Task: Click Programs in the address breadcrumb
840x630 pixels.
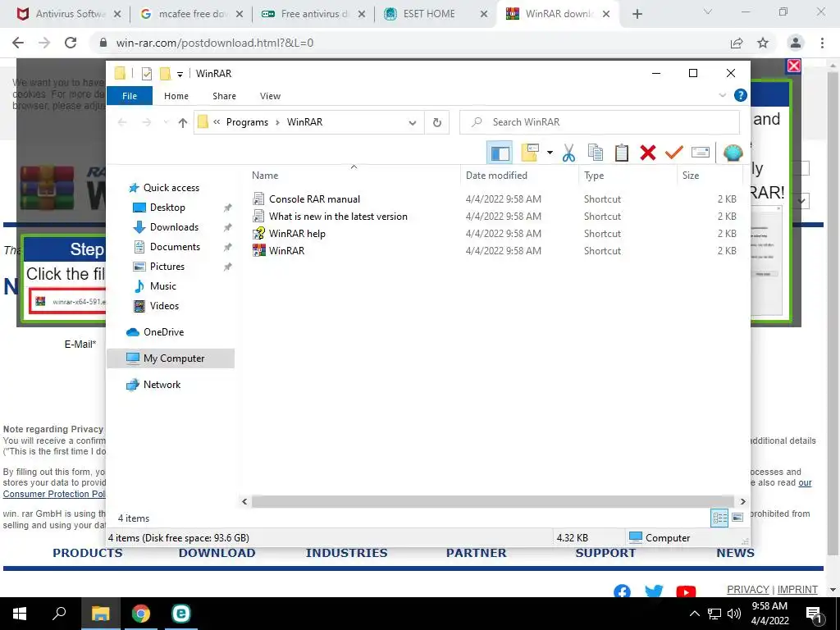Action: coord(247,122)
